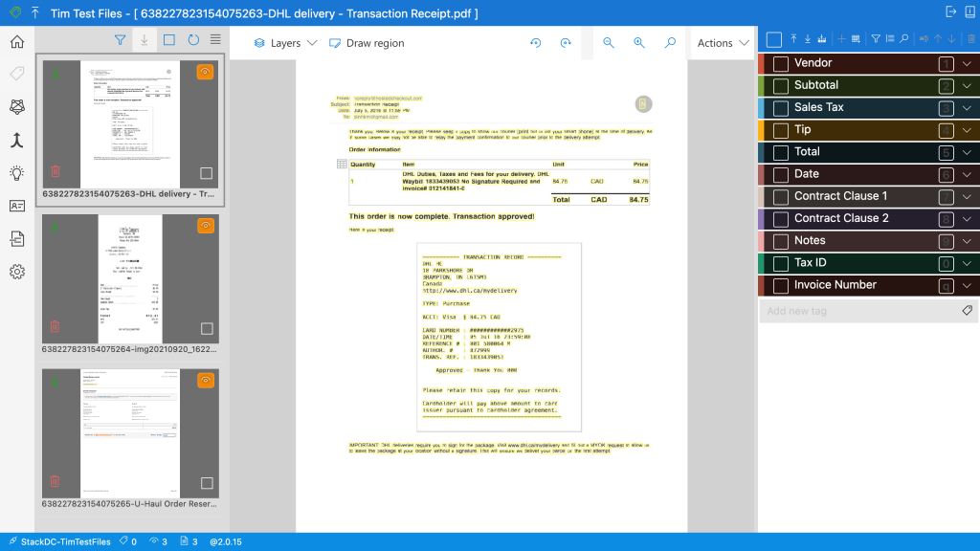The width and height of the screenshot is (980, 551).
Task: Open the document list icon in the sidebar
Action: point(17,238)
